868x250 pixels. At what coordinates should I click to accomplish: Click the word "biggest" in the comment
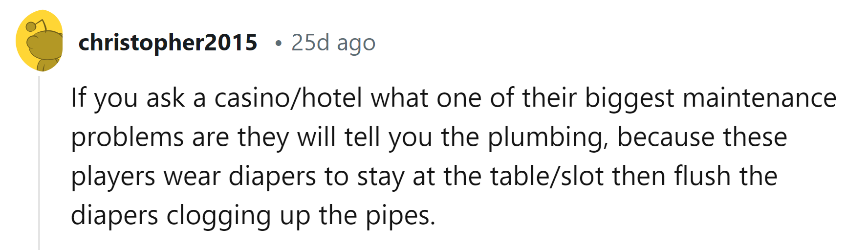pyautogui.click(x=629, y=98)
